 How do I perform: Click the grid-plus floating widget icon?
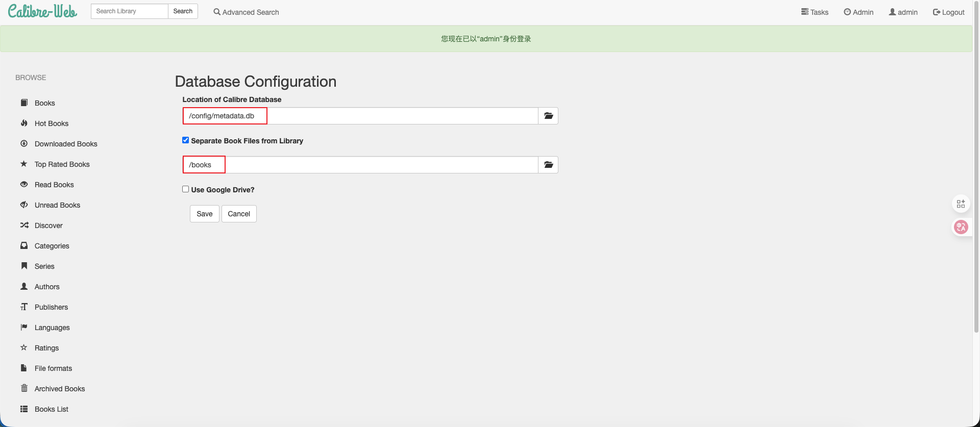961,204
